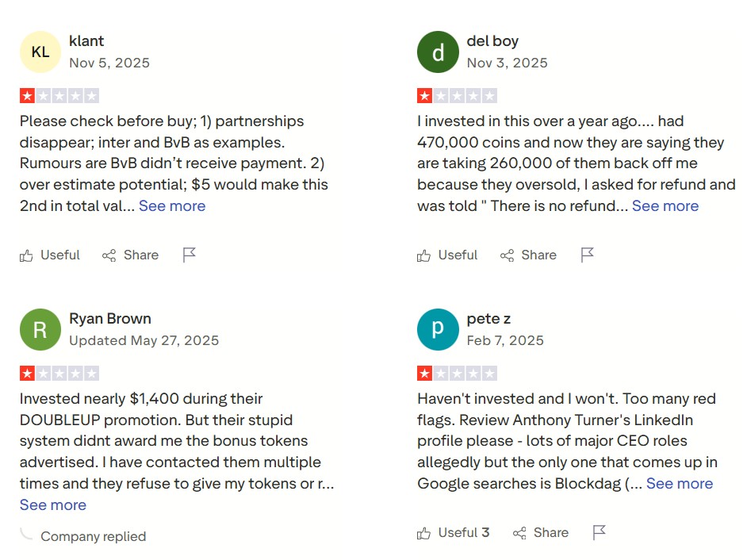Expand Ryan Brown's review with See more

pyautogui.click(x=53, y=504)
